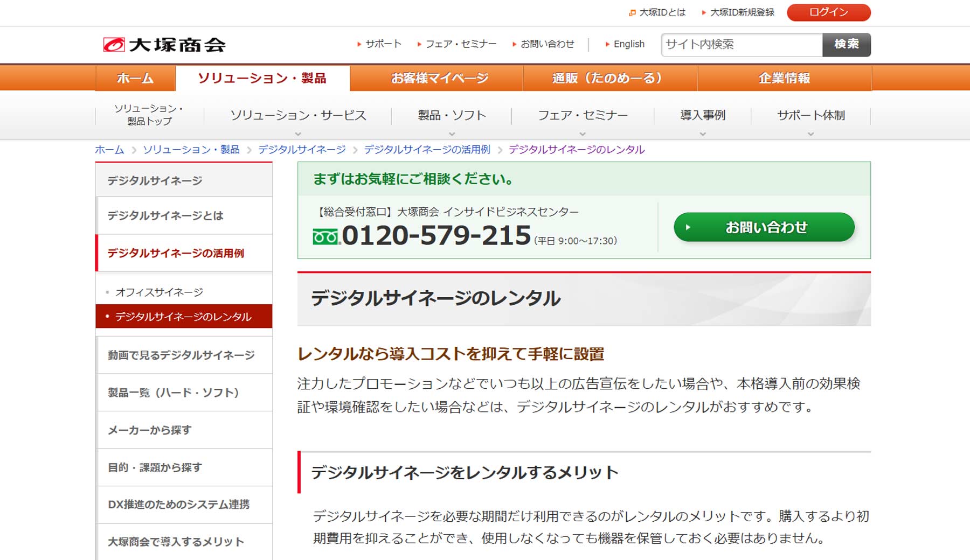
Task: Click breadcrumb デジタルサイネージ link
Action: point(302,150)
